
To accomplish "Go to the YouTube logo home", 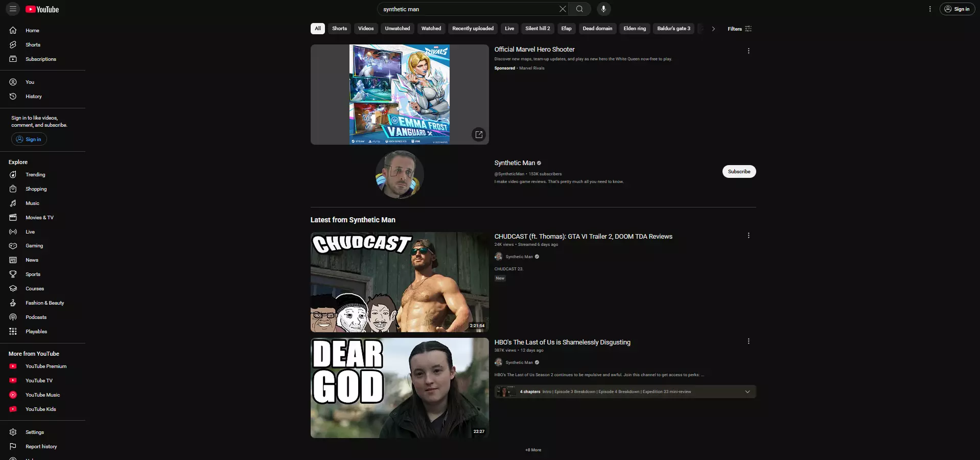I will [x=42, y=9].
